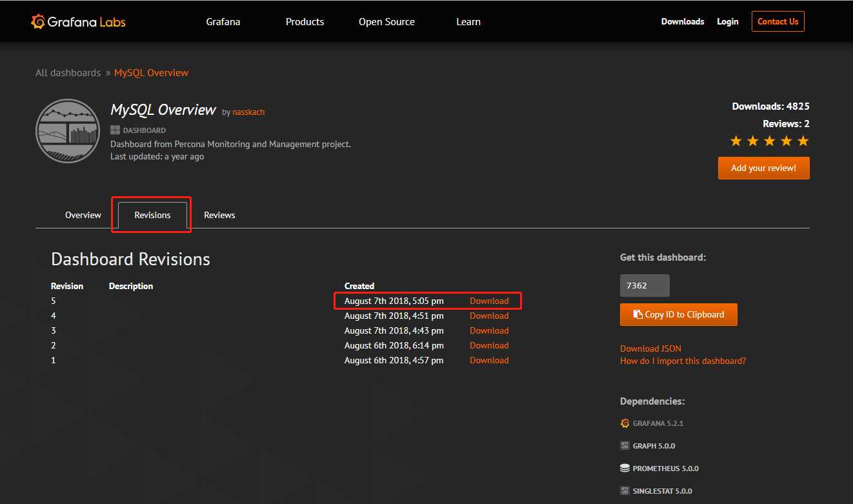The image size is (853, 504).
Task: Download revision 2 from August 6th 6:14 pm
Action: click(489, 345)
